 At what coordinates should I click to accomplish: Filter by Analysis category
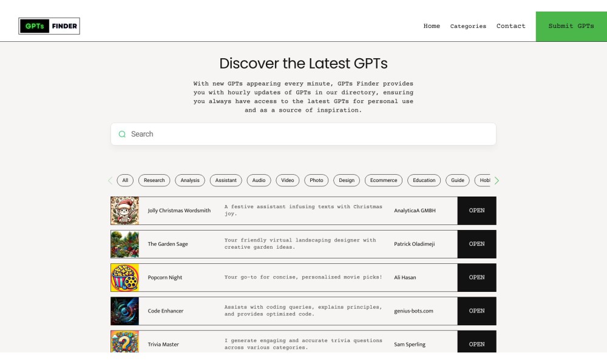[189, 180]
